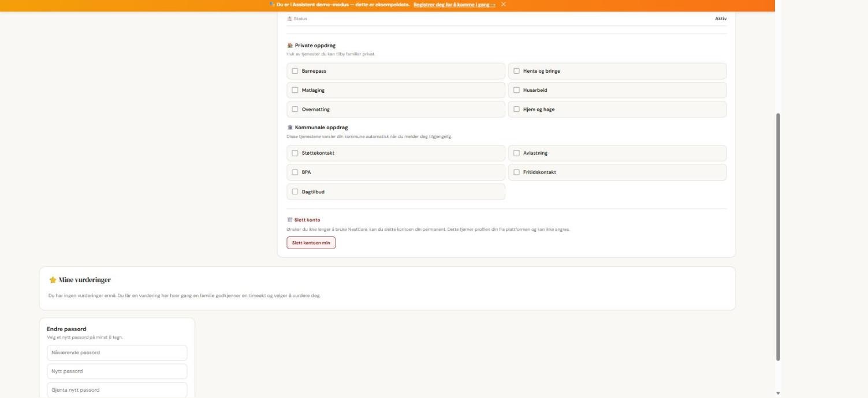Click the house icon beside Private oppdrag
This screenshot has height=398, width=868.
tap(290, 46)
